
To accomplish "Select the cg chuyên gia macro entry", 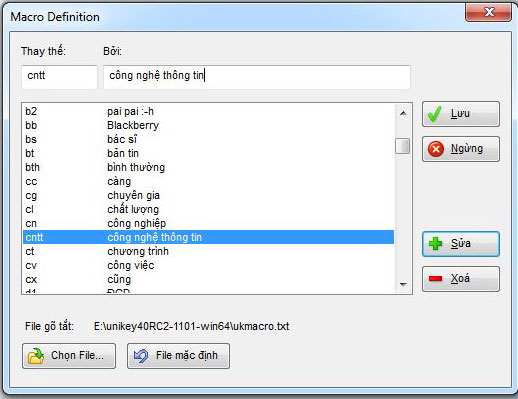I will (208, 195).
